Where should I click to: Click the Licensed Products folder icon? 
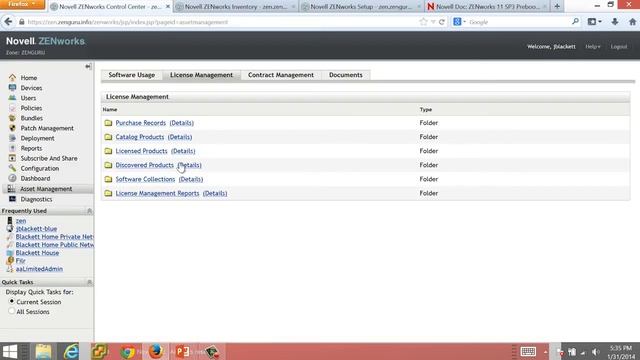pyautogui.click(x=108, y=151)
